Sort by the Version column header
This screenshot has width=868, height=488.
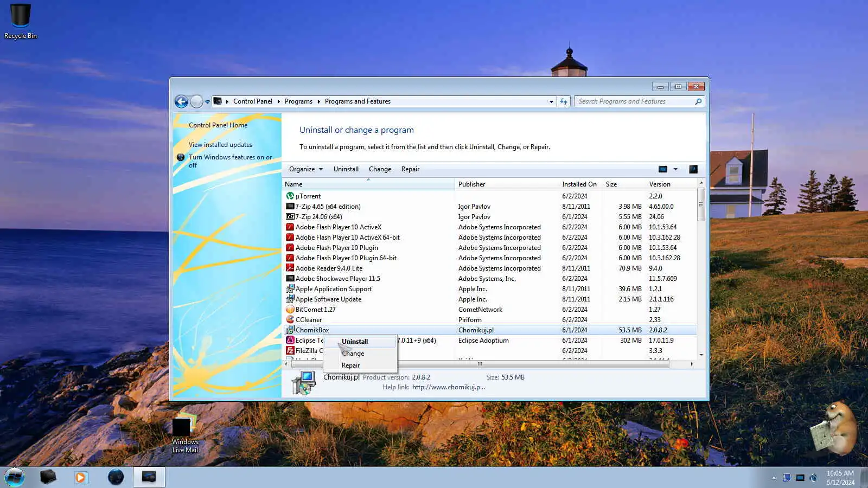click(x=671, y=184)
